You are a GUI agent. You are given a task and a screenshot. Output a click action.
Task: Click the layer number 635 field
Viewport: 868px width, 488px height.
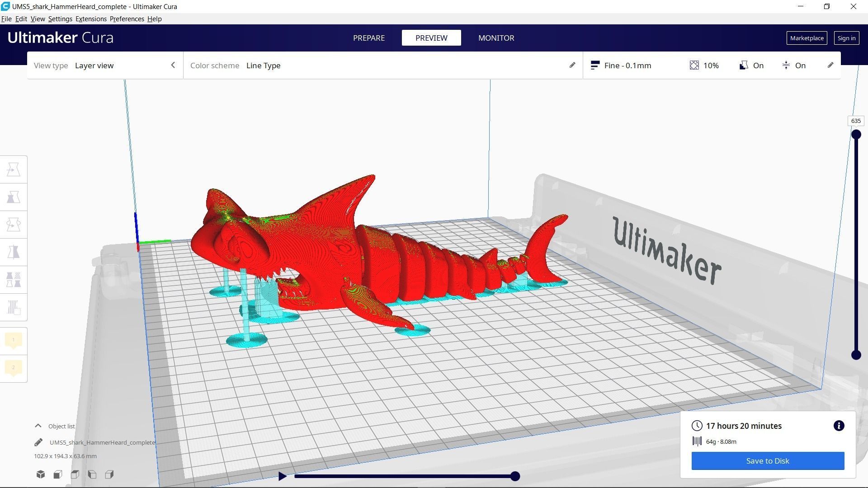pyautogui.click(x=856, y=121)
